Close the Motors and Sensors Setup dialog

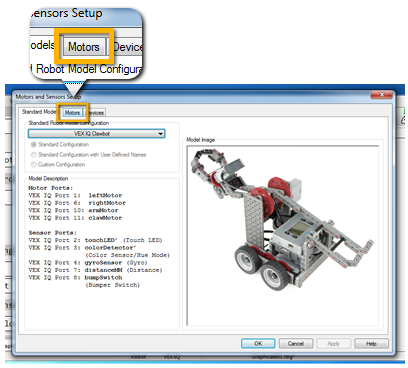pos(382,95)
